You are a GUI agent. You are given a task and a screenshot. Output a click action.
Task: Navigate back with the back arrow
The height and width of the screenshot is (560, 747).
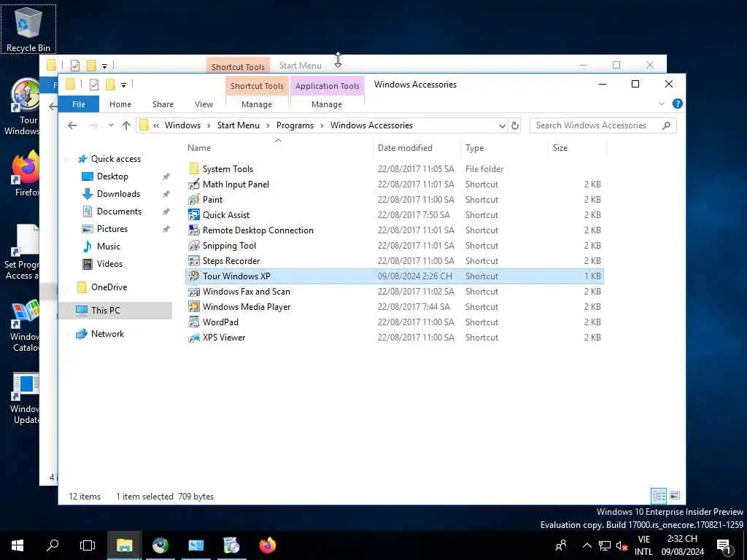tap(72, 125)
